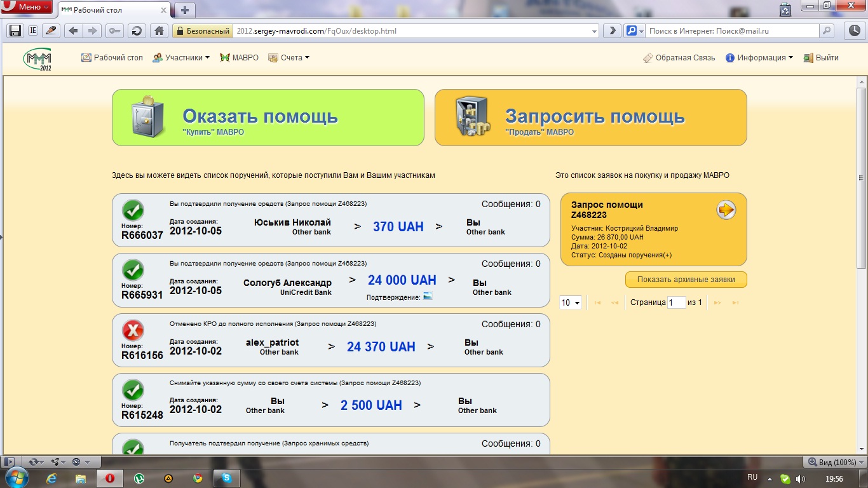Click the name Сологуб Александр

pos(287,283)
